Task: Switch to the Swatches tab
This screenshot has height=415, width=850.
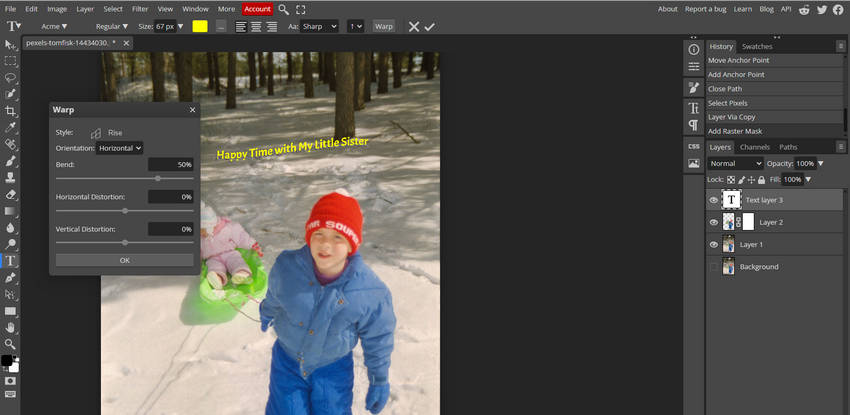Action: point(757,47)
